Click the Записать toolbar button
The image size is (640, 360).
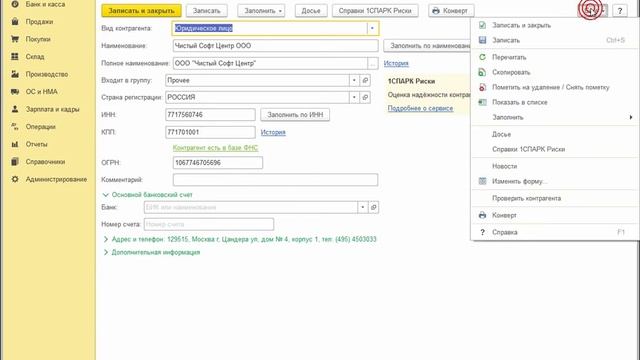tap(207, 11)
